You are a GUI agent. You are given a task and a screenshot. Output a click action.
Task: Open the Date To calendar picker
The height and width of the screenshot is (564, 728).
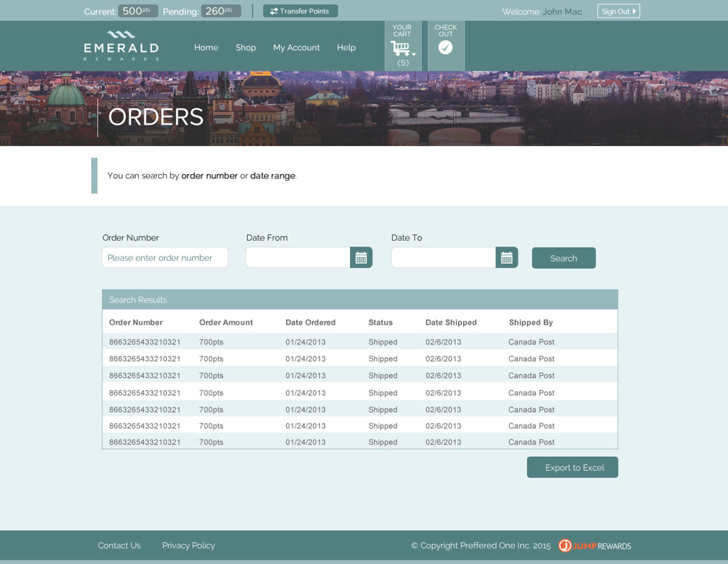(507, 258)
